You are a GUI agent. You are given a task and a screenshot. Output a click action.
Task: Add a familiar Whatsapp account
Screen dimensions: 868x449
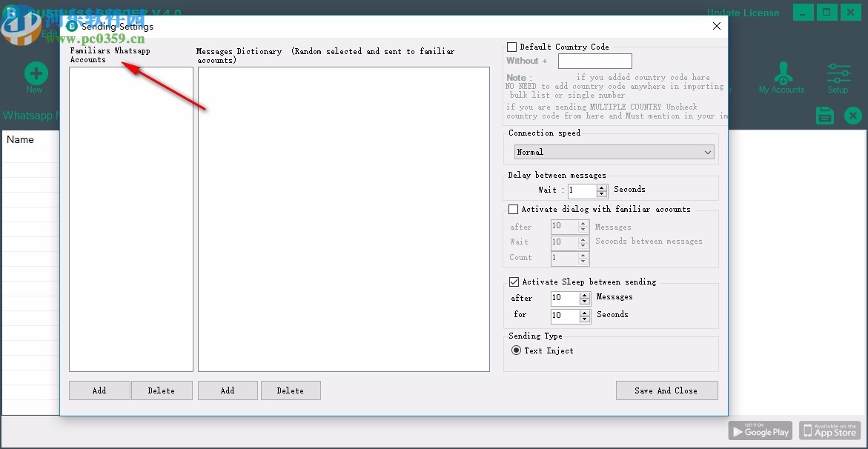(99, 390)
